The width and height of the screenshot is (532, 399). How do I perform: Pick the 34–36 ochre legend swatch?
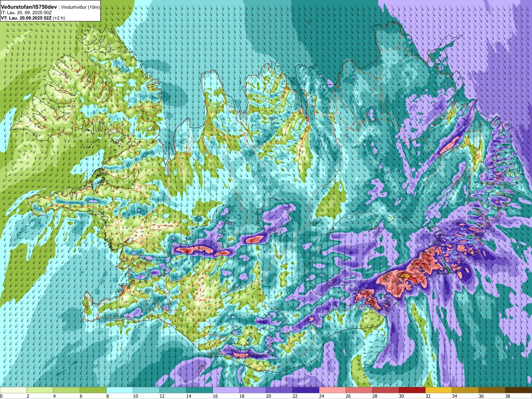[x=465, y=391]
